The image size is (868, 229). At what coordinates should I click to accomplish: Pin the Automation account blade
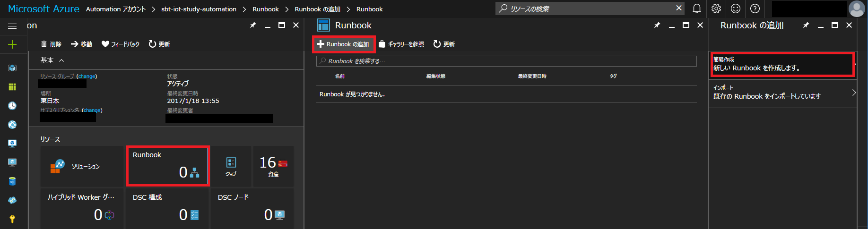click(x=253, y=25)
